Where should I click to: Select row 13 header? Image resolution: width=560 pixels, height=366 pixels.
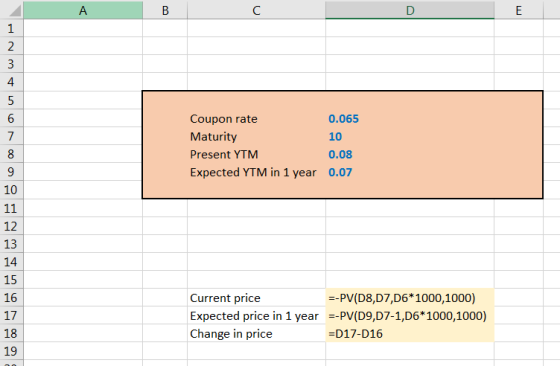coord(11,244)
